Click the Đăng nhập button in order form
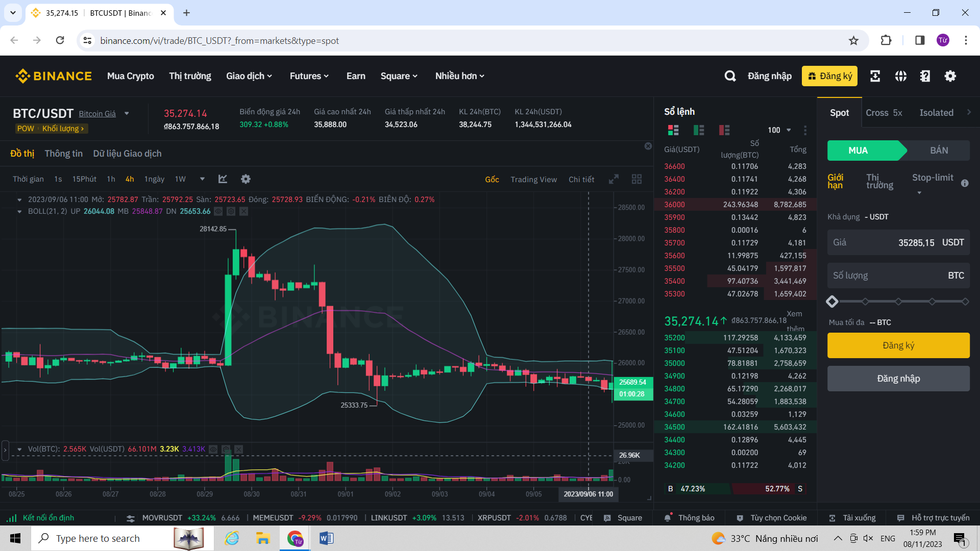Image resolution: width=980 pixels, height=551 pixels. coord(898,379)
